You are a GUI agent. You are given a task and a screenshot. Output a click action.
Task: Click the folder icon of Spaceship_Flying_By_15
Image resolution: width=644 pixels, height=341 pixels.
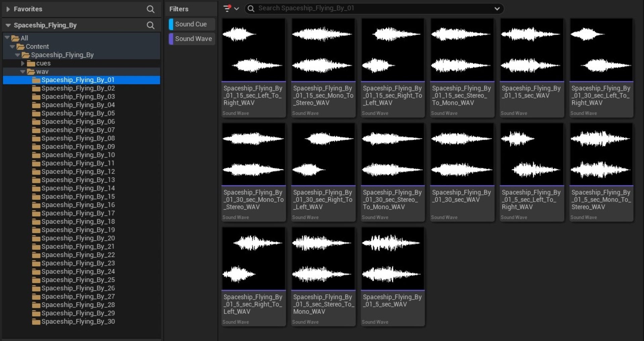point(36,197)
